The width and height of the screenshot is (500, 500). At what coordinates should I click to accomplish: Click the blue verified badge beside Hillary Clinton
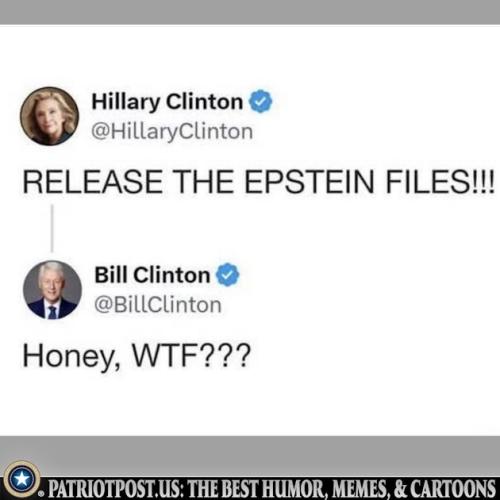261,101
